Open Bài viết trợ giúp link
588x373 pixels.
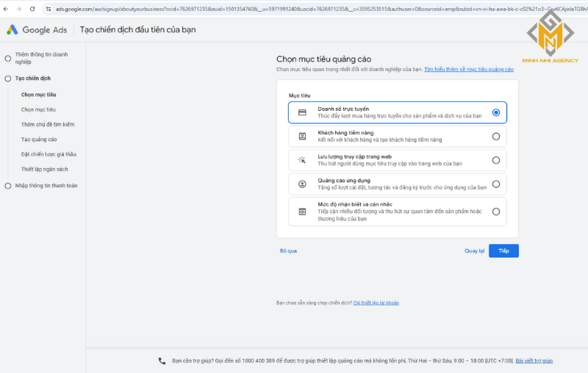(534, 361)
